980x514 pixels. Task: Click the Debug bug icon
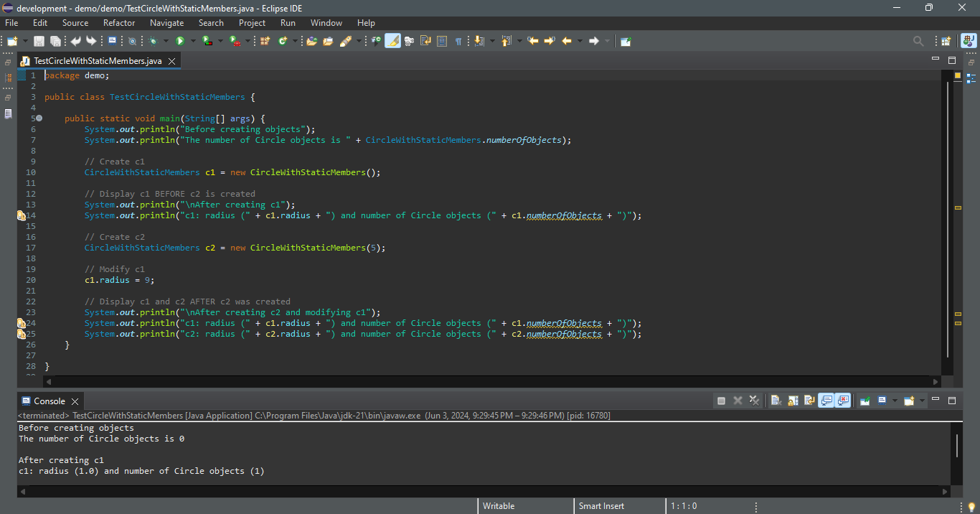pos(154,41)
